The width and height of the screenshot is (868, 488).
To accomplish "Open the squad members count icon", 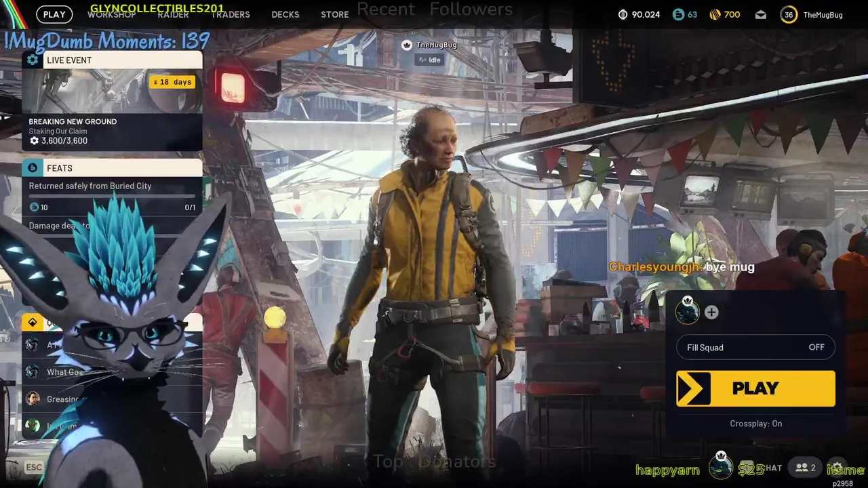I will tap(806, 468).
